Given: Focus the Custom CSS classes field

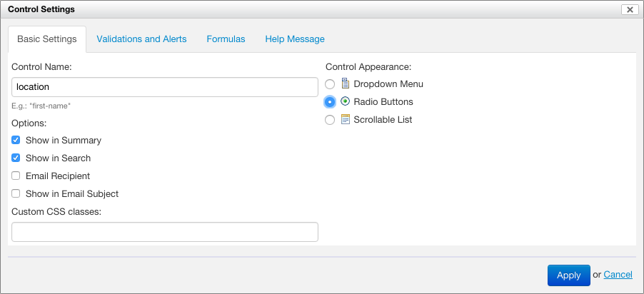Looking at the screenshot, I should [x=165, y=232].
